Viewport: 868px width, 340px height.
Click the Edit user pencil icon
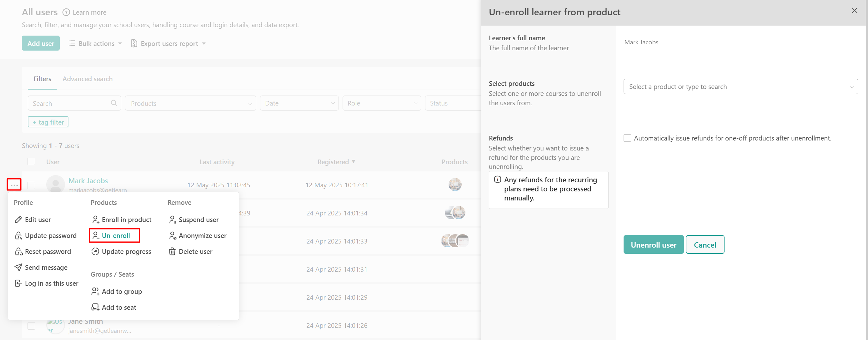point(18,219)
